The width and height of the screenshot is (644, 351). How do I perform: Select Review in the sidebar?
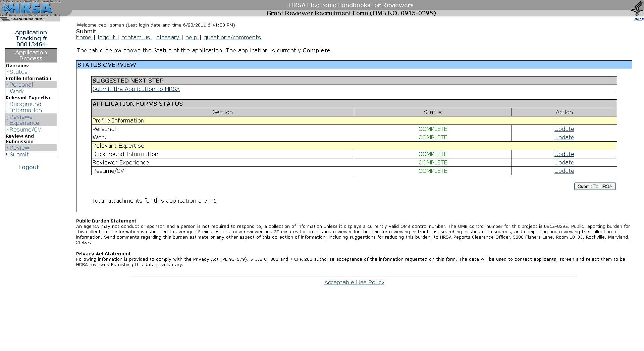[19, 148]
